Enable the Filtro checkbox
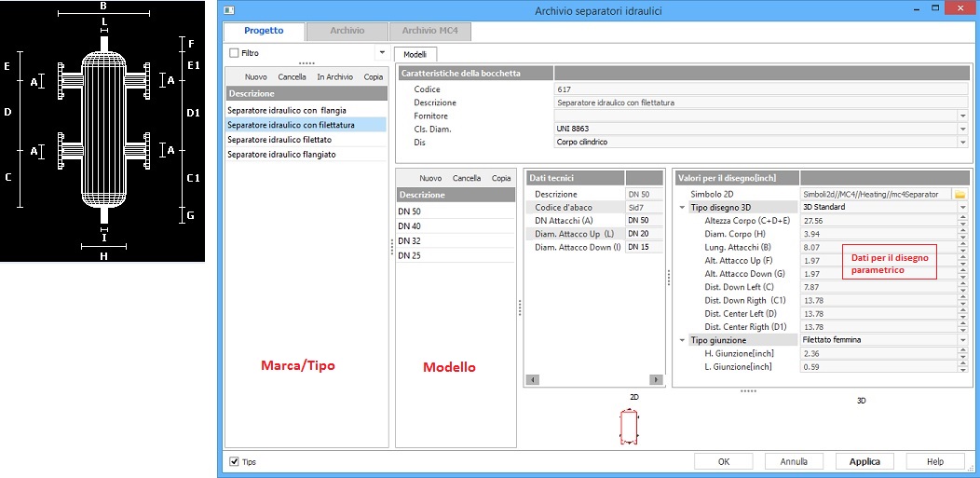 (x=235, y=53)
